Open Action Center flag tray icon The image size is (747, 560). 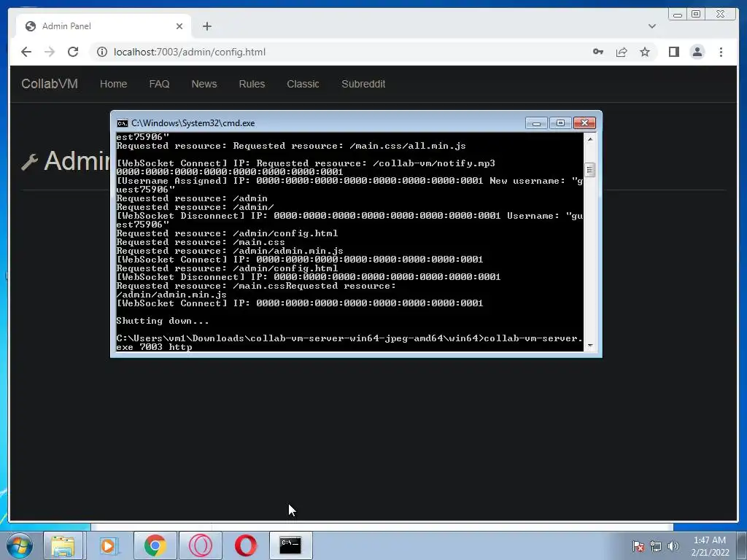coord(638,546)
